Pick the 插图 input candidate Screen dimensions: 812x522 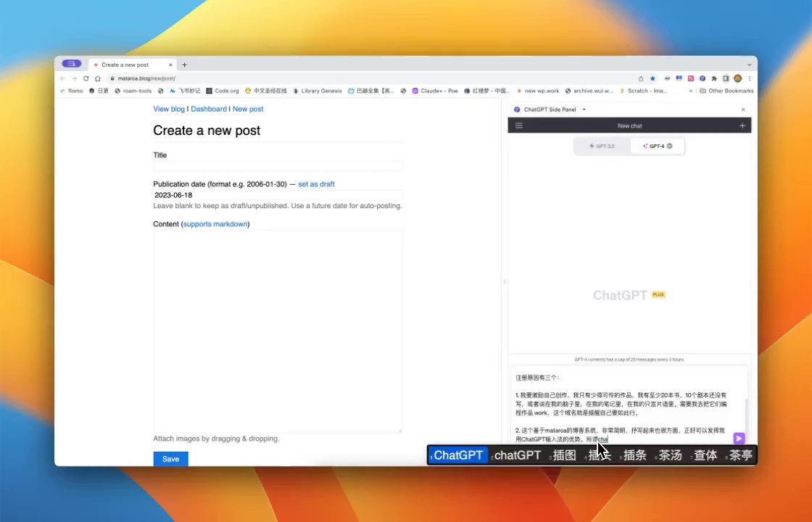563,455
